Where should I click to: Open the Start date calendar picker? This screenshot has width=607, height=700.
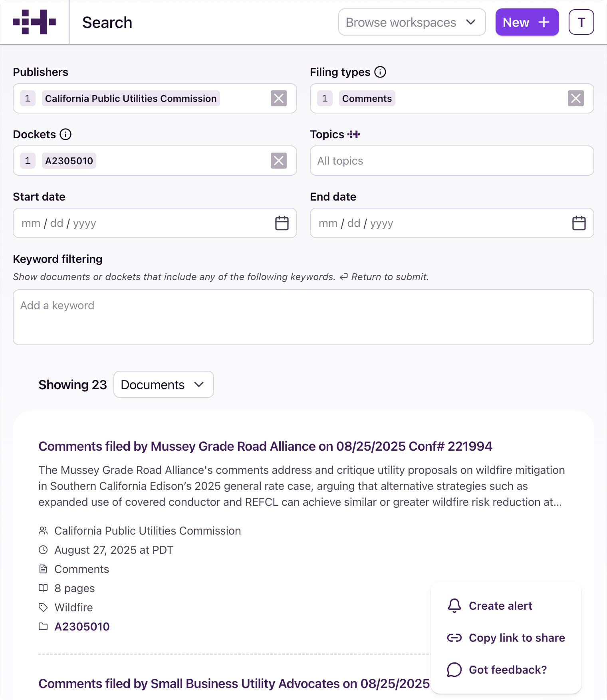click(282, 223)
